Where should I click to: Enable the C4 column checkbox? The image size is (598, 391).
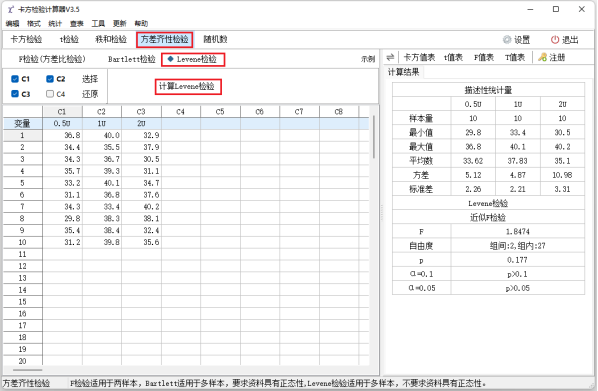(x=50, y=94)
